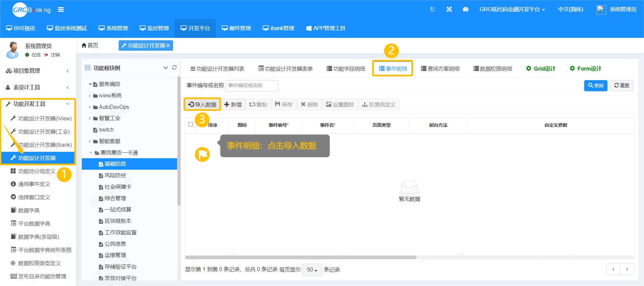Open the 系统管理 top menu
The image size is (644, 286).
113,28
